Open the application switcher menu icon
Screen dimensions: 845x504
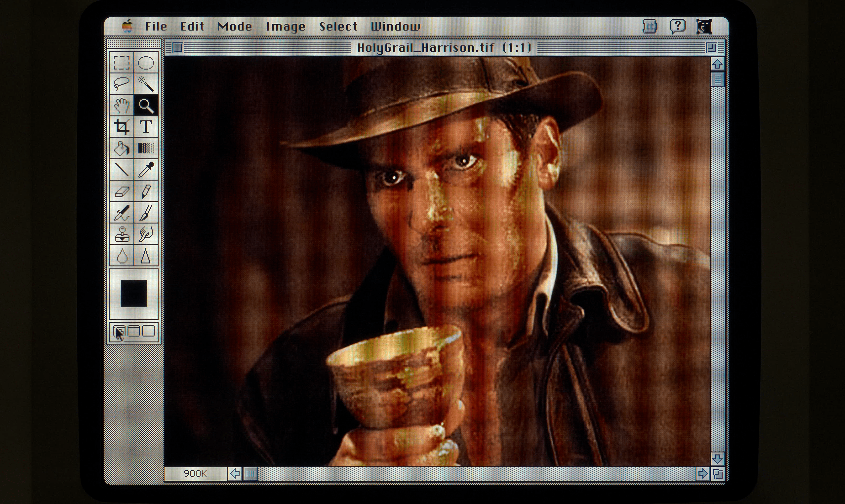[x=704, y=26]
